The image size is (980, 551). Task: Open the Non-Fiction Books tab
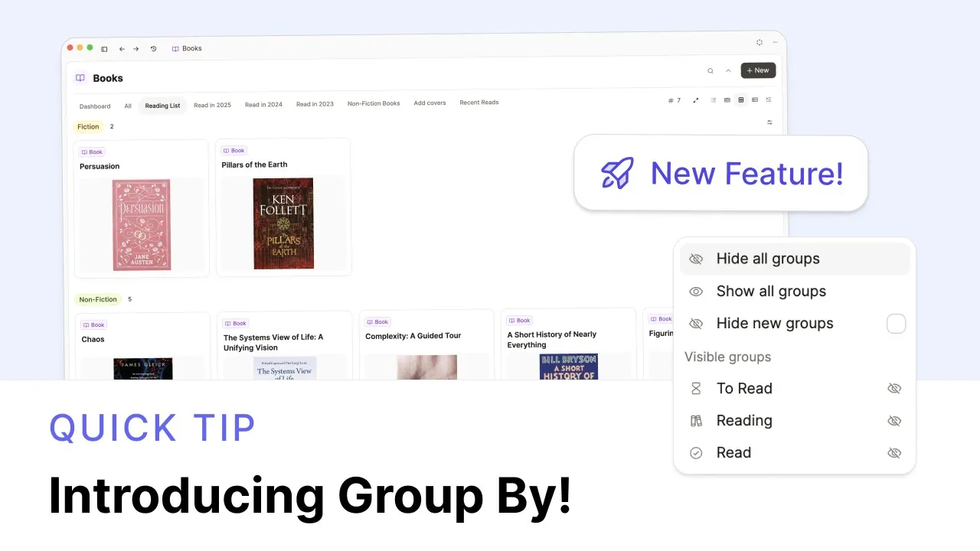tap(374, 103)
